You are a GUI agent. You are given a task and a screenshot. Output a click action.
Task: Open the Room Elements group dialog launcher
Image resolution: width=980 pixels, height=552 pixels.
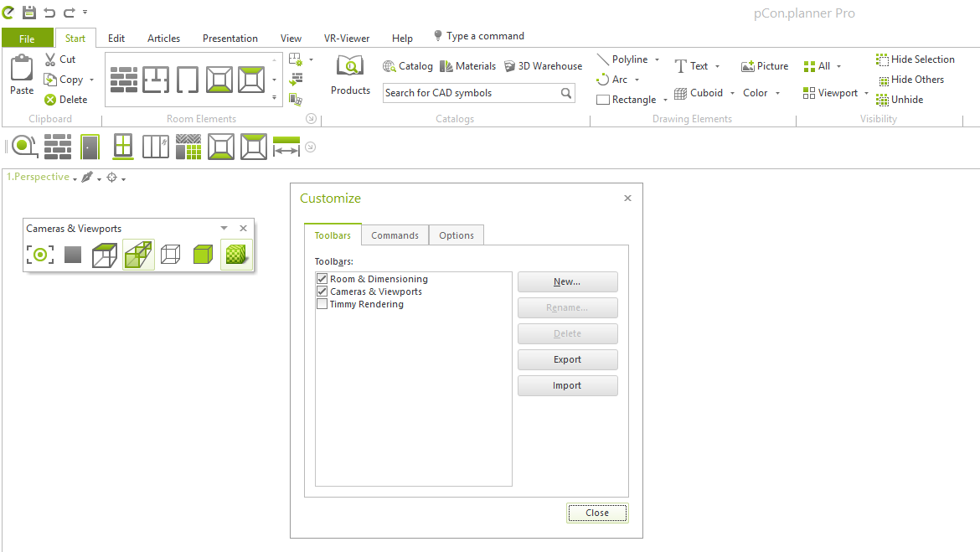(312, 119)
